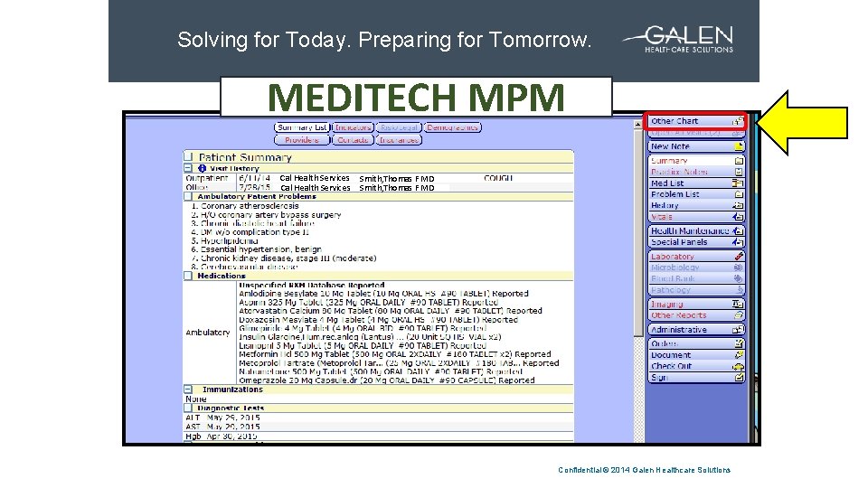Select problem Cerebrovascular disease
Viewport: 868px width, 488px height.
(244, 267)
